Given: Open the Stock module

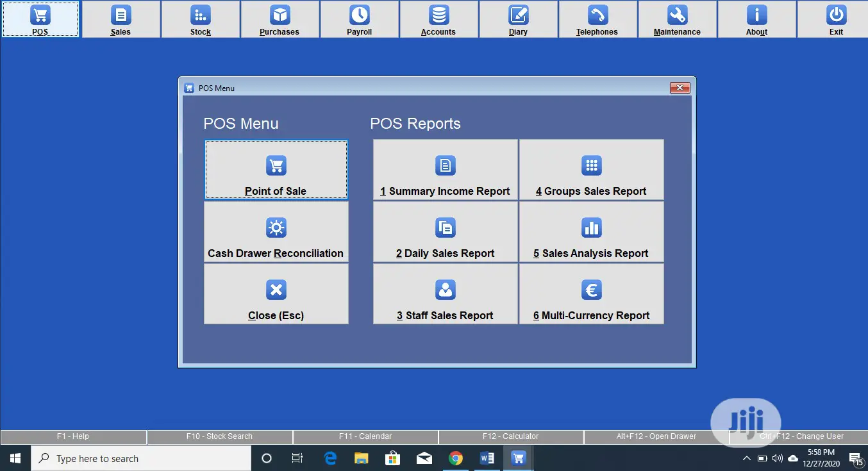Looking at the screenshot, I should point(201,19).
